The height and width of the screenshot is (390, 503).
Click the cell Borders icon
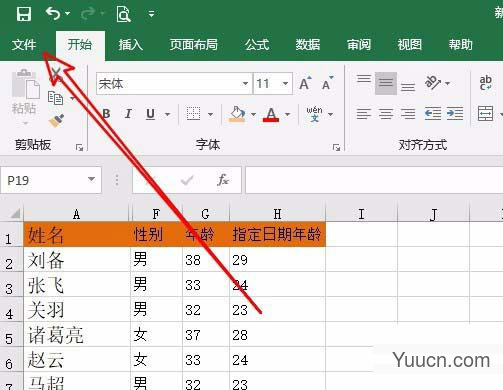tap(194, 114)
